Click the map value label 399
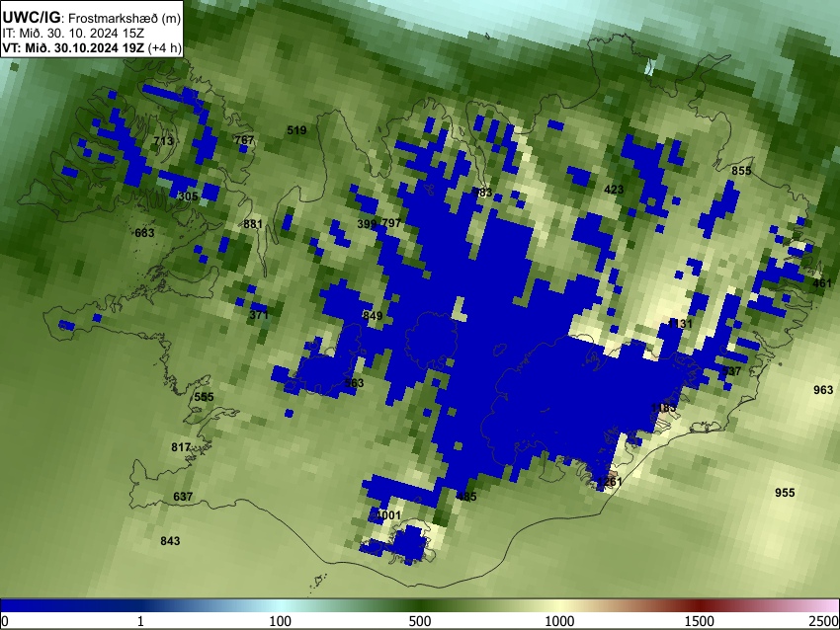Viewport: 840px width, 630px height. [x=367, y=224]
